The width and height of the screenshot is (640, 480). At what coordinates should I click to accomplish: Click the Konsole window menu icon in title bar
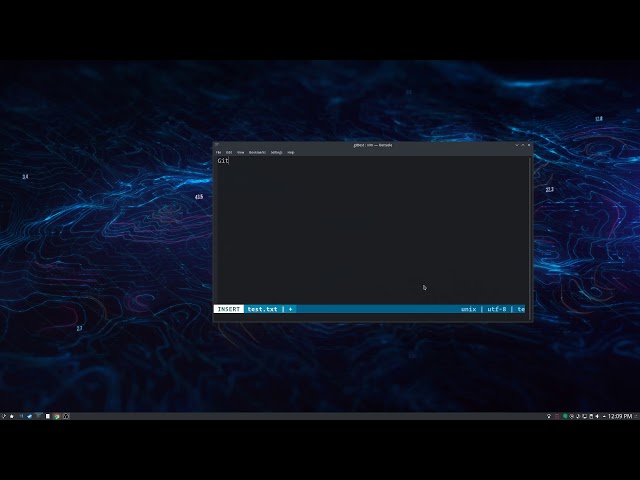tap(217, 144)
